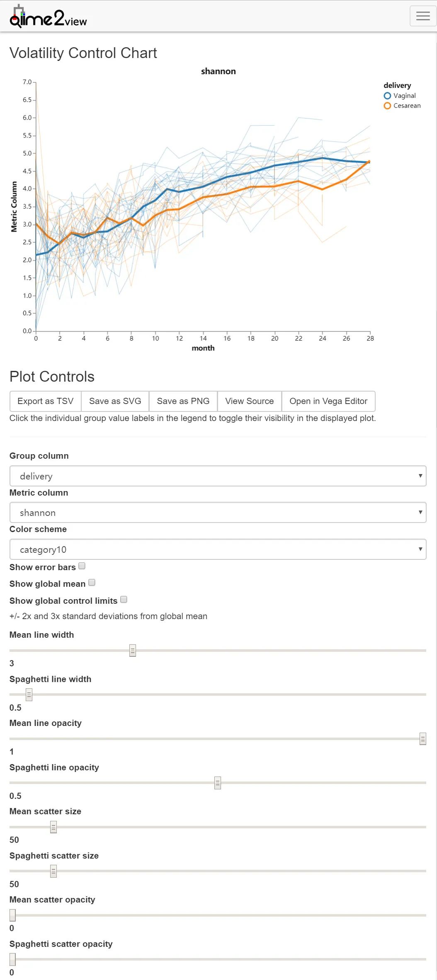The height and width of the screenshot is (980, 437).
Task: Open the hamburger navigation menu
Action: click(x=422, y=16)
